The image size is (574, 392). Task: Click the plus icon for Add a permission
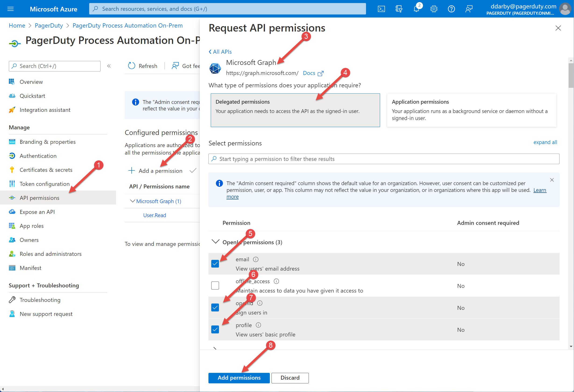[x=132, y=170]
